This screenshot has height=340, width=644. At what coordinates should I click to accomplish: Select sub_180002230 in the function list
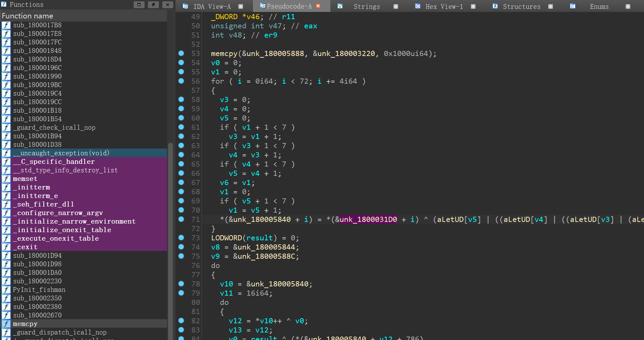tap(37, 281)
